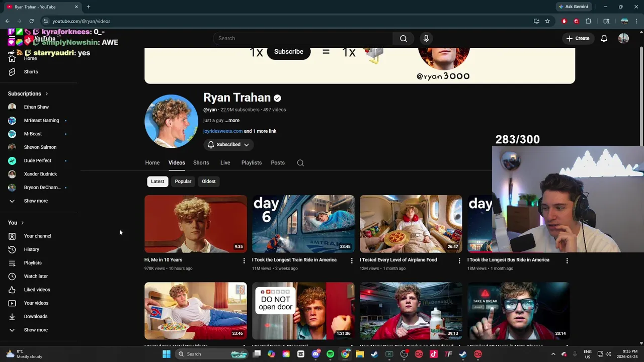
Task: Open the Subscribed notification dropdown
Action: (x=228, y=145)
